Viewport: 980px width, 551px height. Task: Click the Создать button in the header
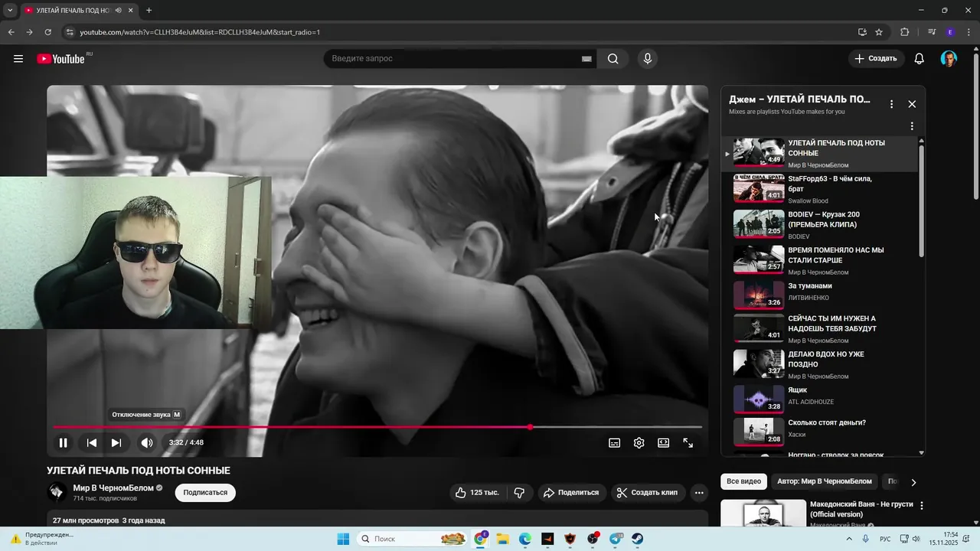tap(876, 59)
